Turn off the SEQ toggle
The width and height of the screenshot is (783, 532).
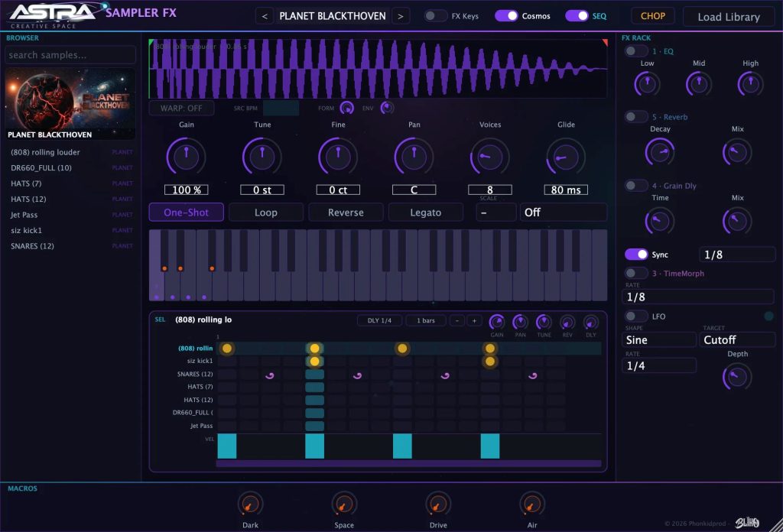coord(577,16)
